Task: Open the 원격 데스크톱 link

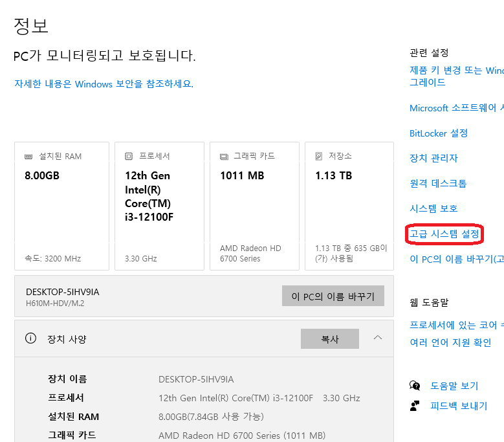Action: pyautogui.click(x=438, y=183)
